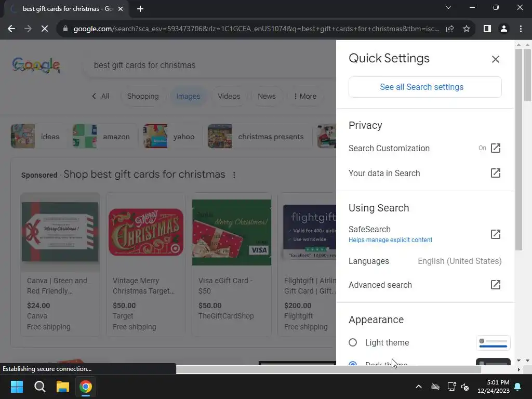Screen dimensions: 532x399
Task: Open the sponsored results three-dot menu
Action: coord(234,175)
